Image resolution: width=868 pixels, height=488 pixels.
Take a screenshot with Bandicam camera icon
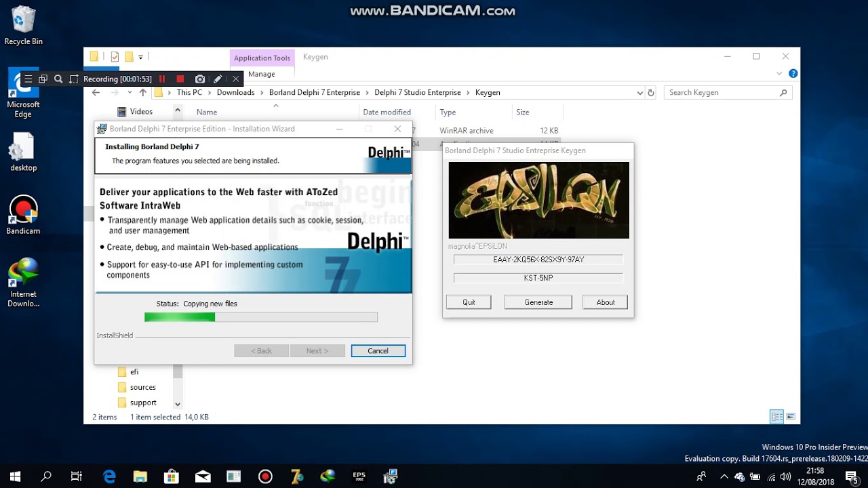click(200, 79)
